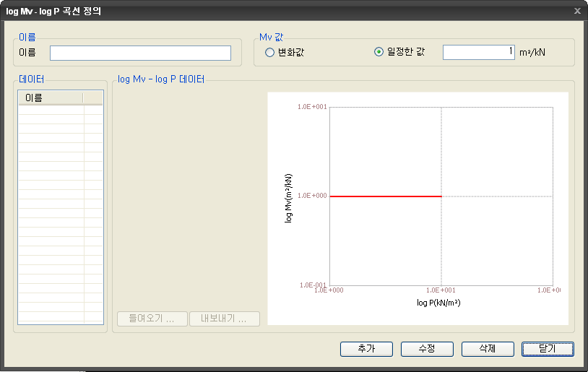Click the log Mv - log P 곡선 정의 title bar
Viewport: 588px width, 372px height.
(217, 11)
